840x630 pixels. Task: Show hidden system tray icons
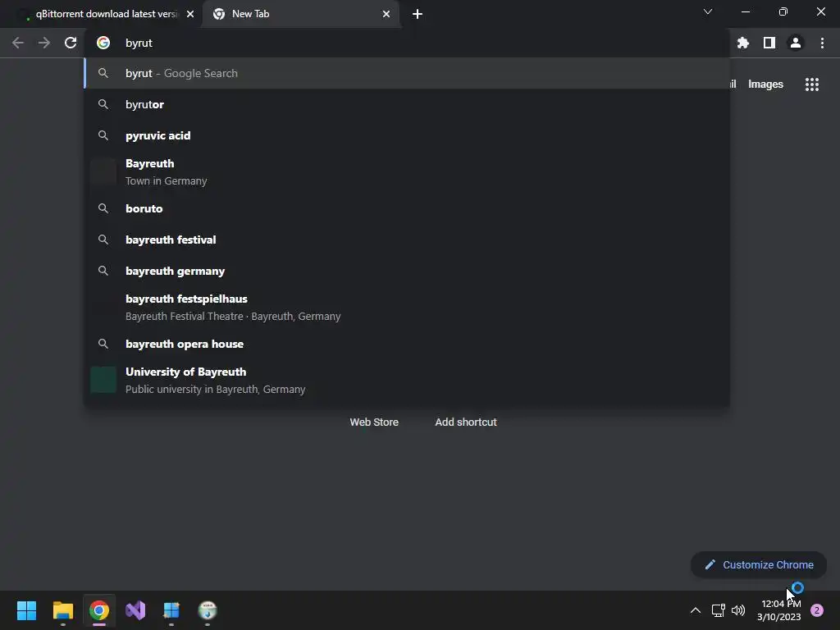696,610
